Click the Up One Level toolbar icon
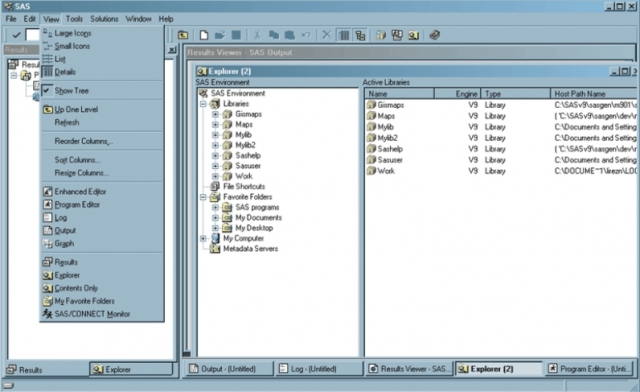The height and width of the screenshot is (392, 640). (x=183, y=35)
